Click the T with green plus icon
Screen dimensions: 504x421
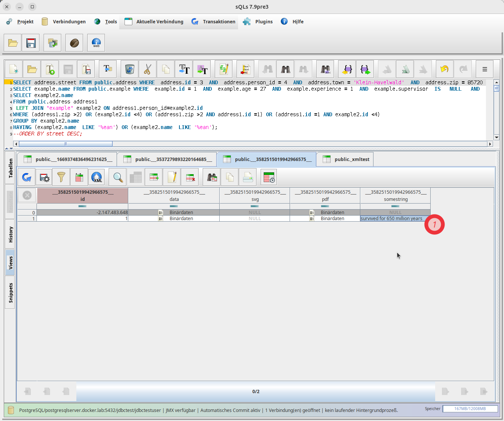click(50, 69)
